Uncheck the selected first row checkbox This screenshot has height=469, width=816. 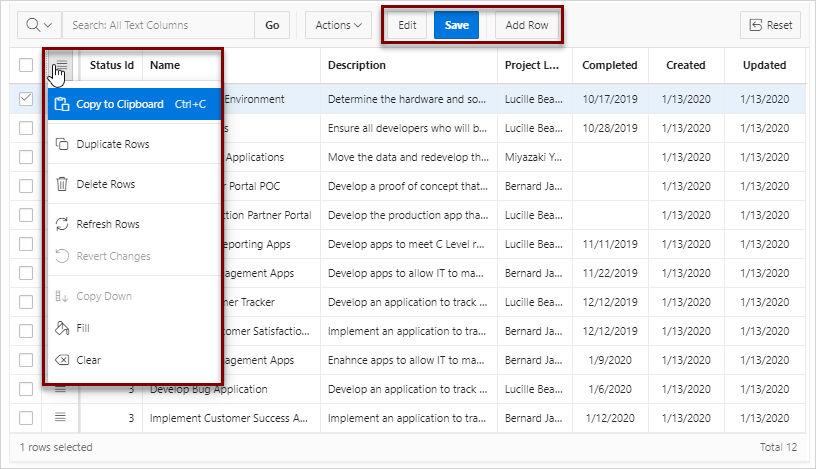26,99
